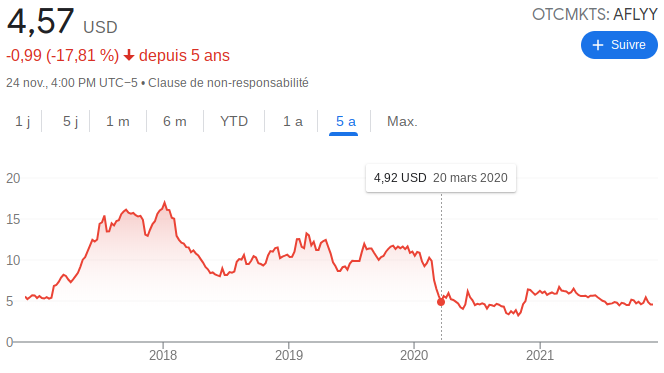Image resolution: width=664 pixels, height=373 pixels.
Task: Open Clause de non-responsabilité link
Action: tap(228, 83)
